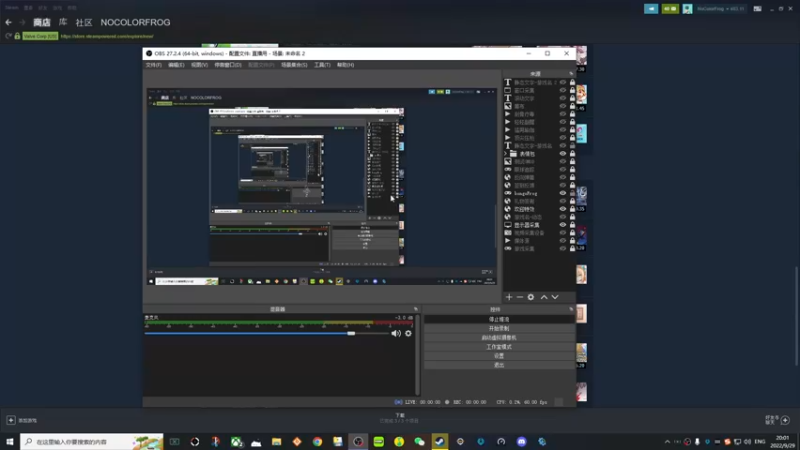Open Steam 社区 tab

84,22
